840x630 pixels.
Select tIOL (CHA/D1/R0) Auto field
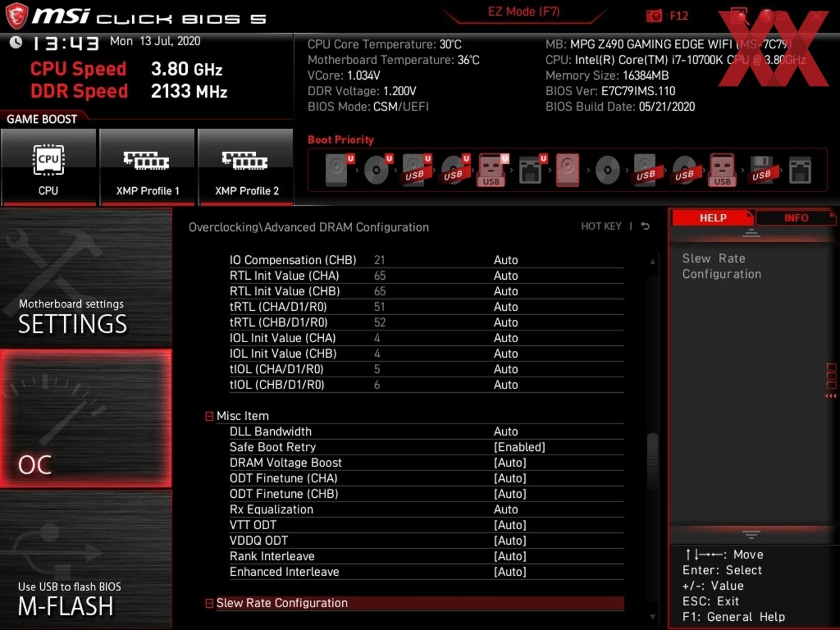pyautogui.click(x=506, y=369)
